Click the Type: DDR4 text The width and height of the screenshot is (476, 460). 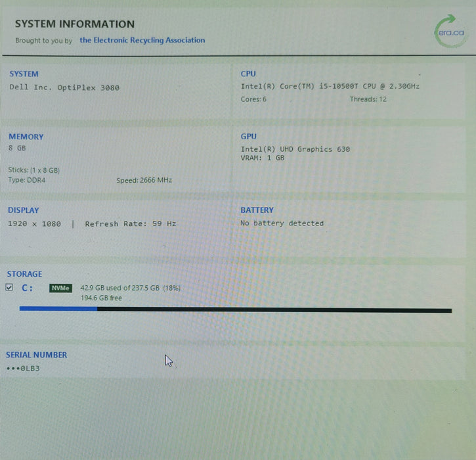point(27,180)
